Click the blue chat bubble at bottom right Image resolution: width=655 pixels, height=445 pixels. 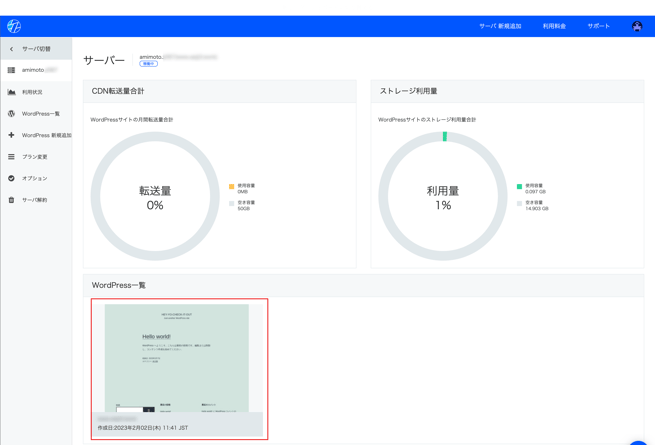[x=638, y=443]
